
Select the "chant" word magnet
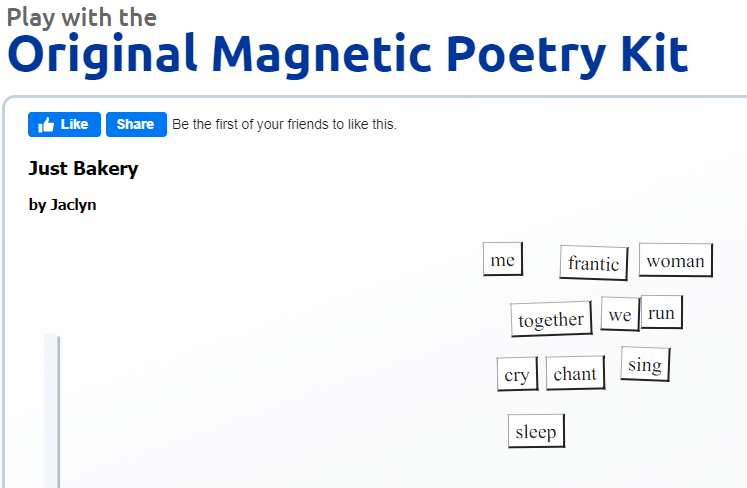[574, 374]
